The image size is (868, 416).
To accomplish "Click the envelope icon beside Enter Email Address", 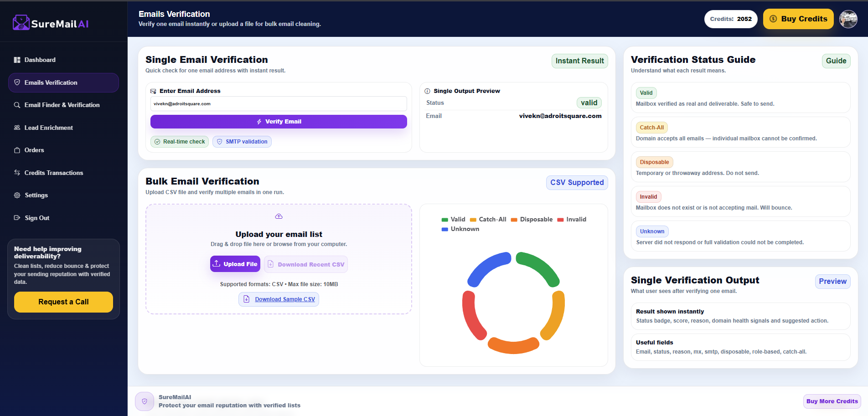I will click(153, 91).
